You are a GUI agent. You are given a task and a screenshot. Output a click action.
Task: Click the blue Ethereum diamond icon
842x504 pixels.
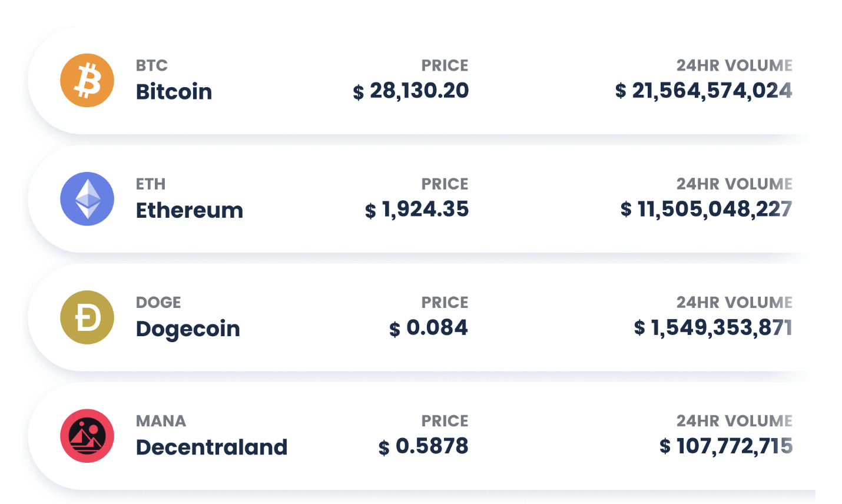[x=87, y=199]
